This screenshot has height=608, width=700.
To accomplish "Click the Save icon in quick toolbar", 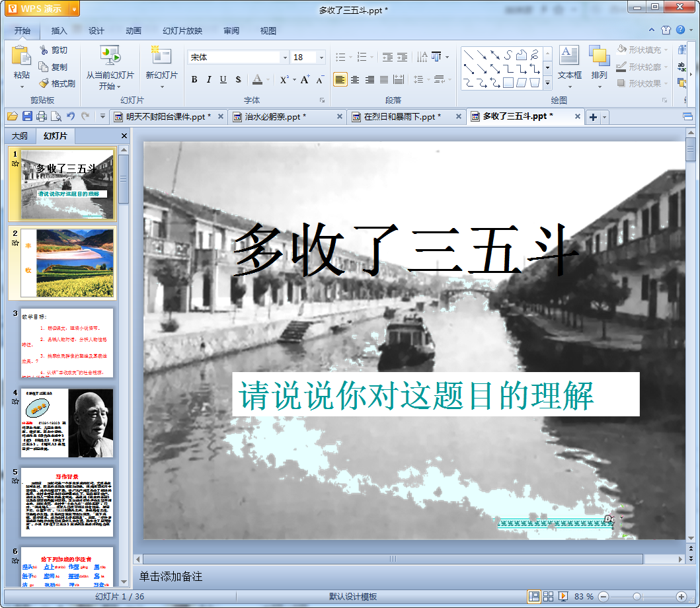I will tap(27, 116).
